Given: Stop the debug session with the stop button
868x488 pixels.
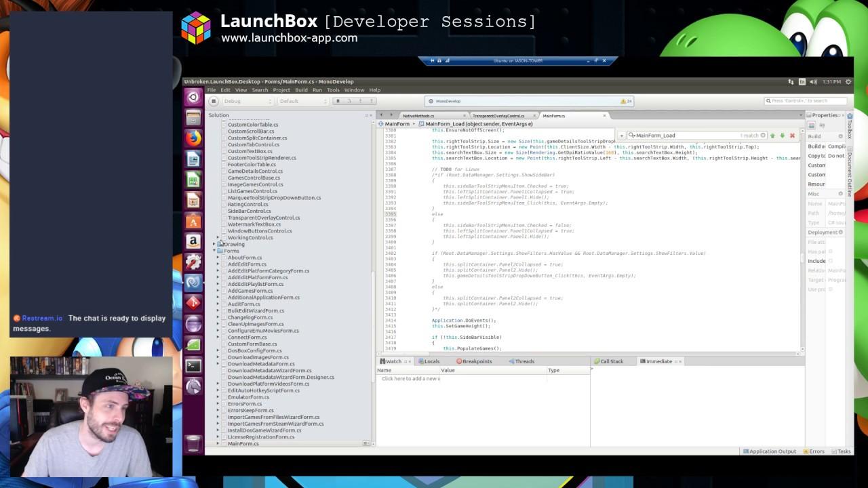Looking at the screenshot, I should (213, 101).
